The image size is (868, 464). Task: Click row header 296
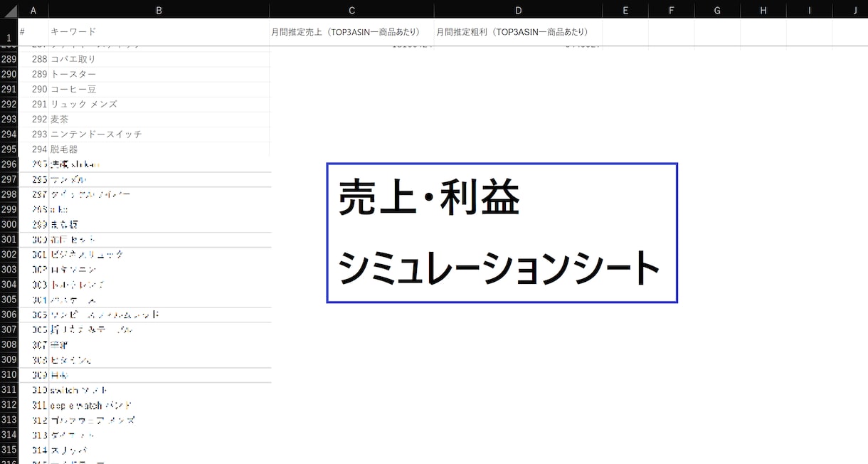(x=9, y=164)
